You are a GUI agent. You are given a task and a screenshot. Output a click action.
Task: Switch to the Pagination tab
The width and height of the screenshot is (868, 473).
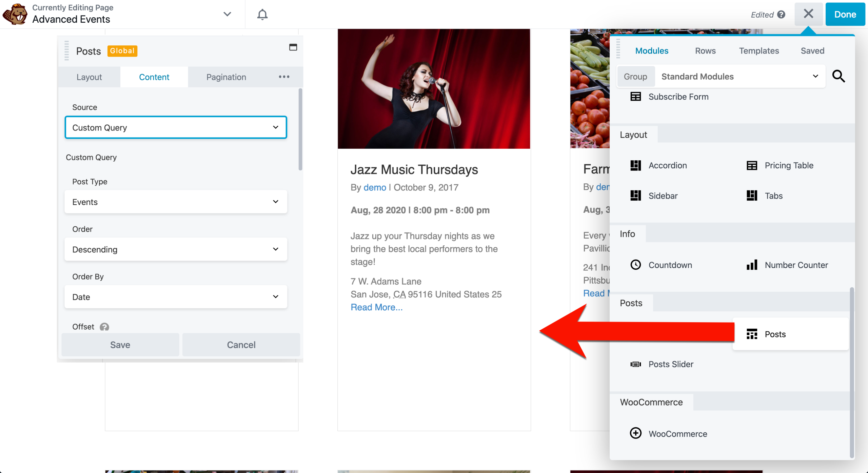pos(226,77)
